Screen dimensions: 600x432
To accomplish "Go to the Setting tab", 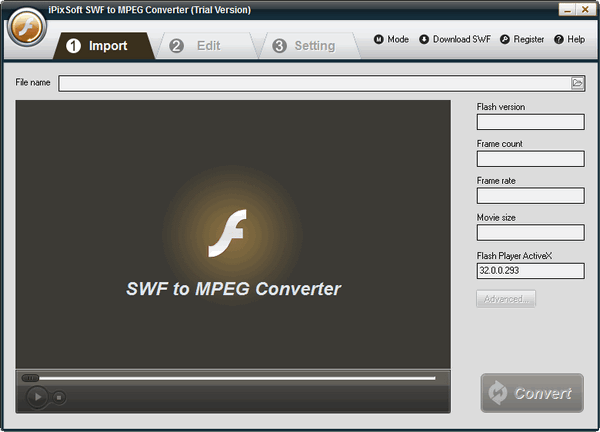I will (x=304, y=46).
